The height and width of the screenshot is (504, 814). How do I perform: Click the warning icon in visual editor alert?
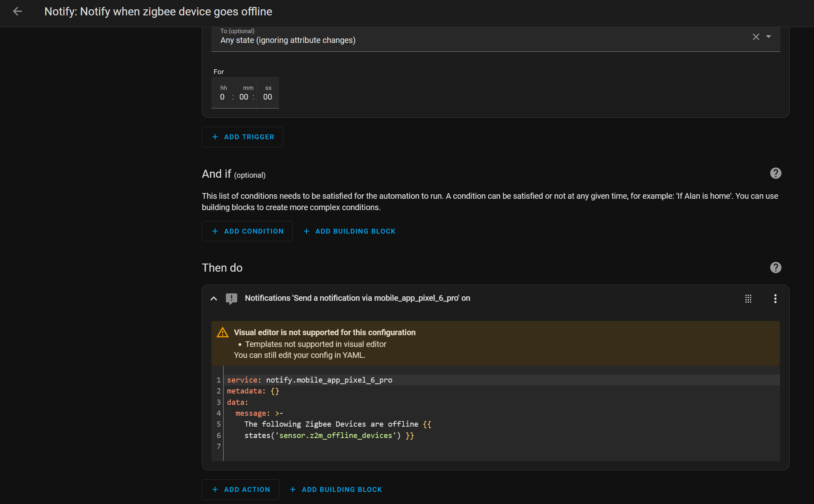click(x=222, y=332)
